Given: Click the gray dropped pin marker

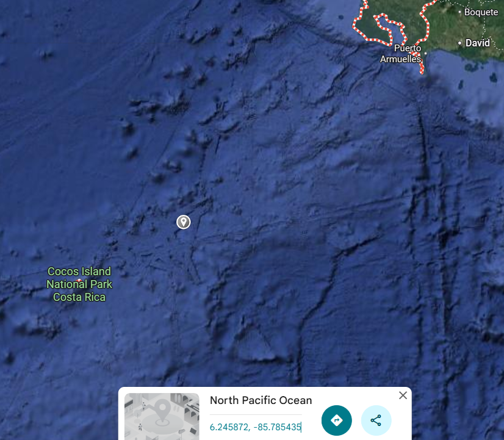Looking at the screenshot, I should point(184,222).
